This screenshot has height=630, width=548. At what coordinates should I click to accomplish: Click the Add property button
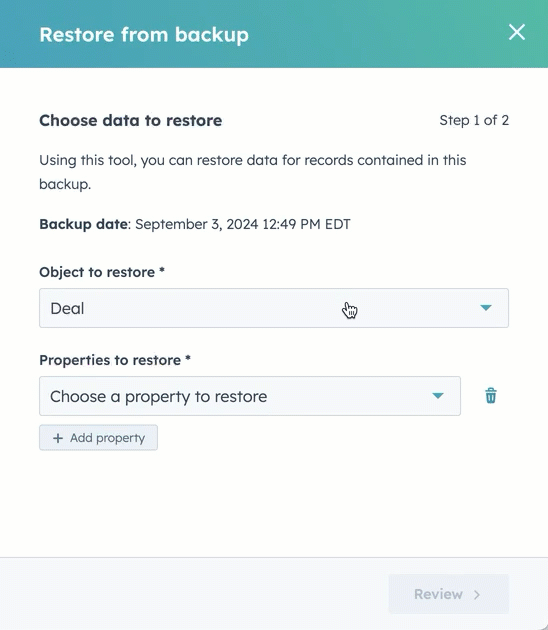click(98, 438)
